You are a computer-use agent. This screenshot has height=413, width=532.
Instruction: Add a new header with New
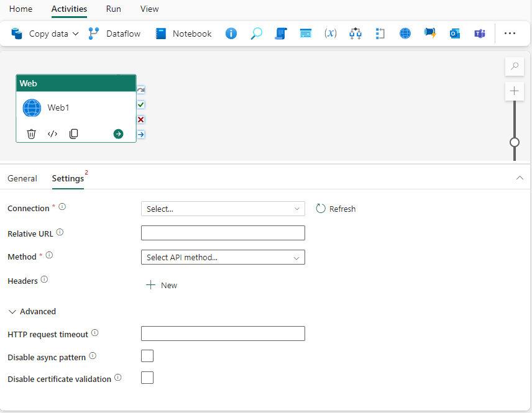tap(162, 285)
